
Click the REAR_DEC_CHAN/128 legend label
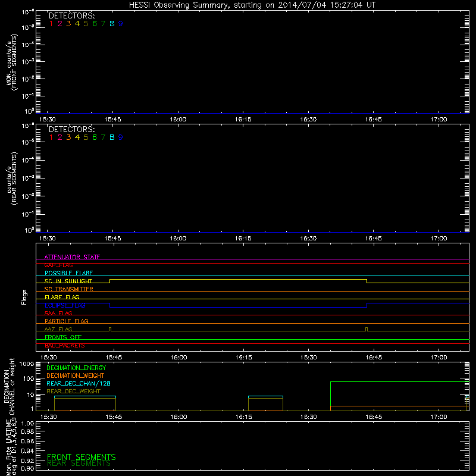click(x=79, y=383)
